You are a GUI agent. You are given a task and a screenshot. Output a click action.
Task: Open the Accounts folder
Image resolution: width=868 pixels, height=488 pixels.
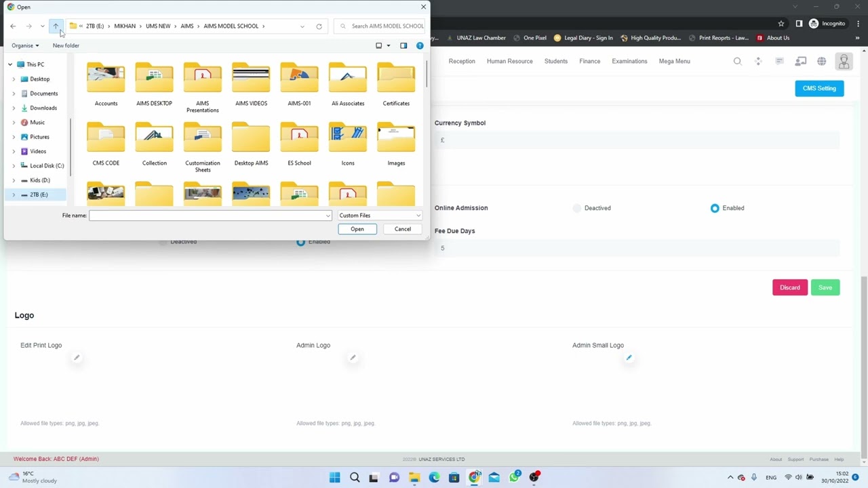pyautogui.click(x=106, y=85)
